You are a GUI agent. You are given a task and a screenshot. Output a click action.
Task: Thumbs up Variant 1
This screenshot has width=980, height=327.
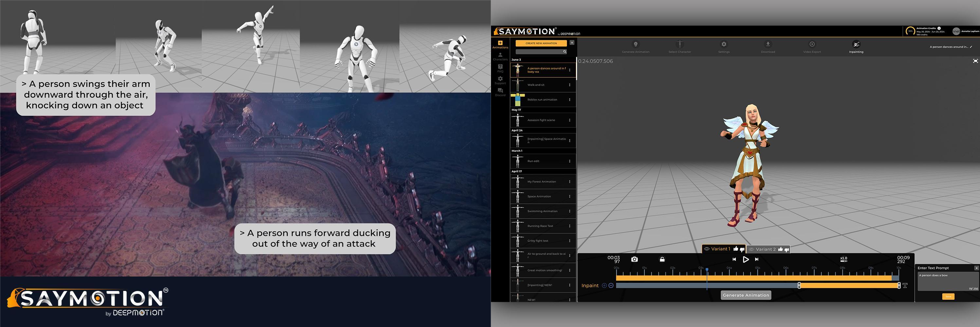pyautogui.click(x=735, y=249)
